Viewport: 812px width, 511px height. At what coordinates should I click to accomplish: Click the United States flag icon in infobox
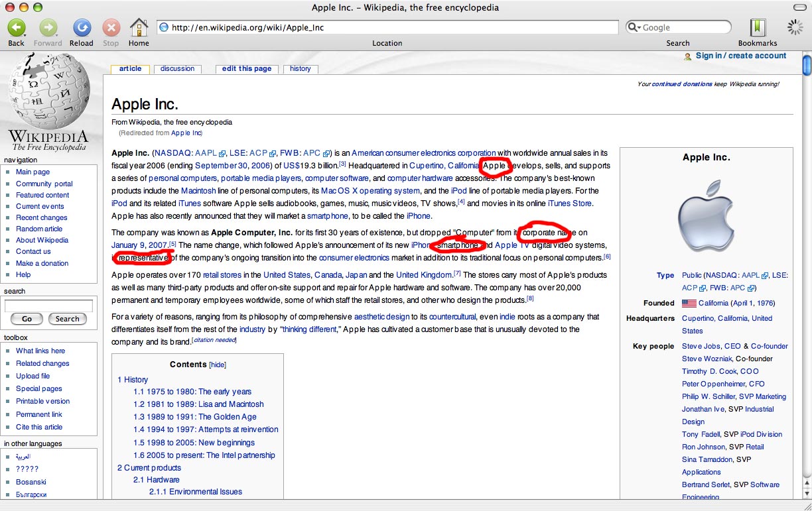point(689,304)
